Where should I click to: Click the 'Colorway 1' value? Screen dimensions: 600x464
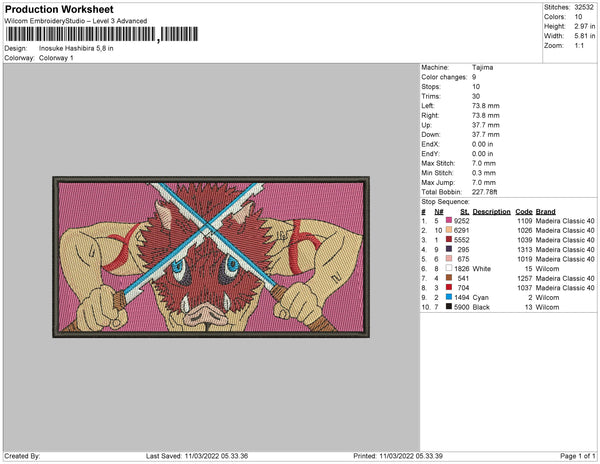pos(56,58)
